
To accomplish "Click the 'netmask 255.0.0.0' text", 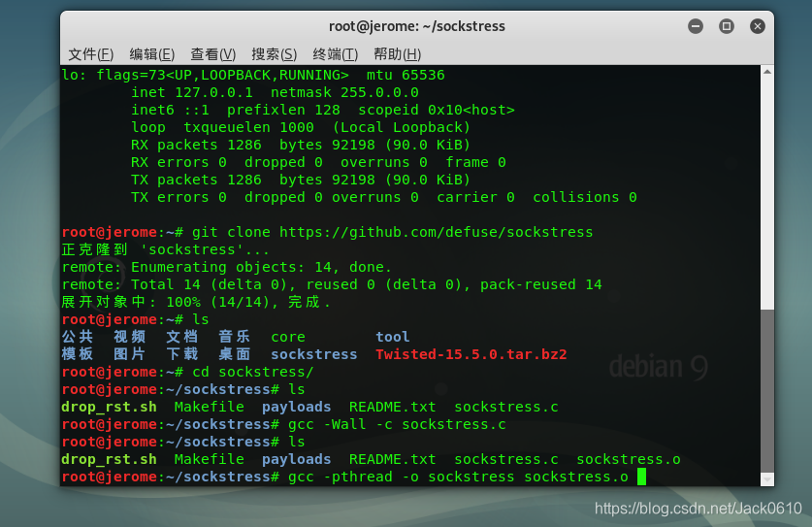I will pos(344,92).
